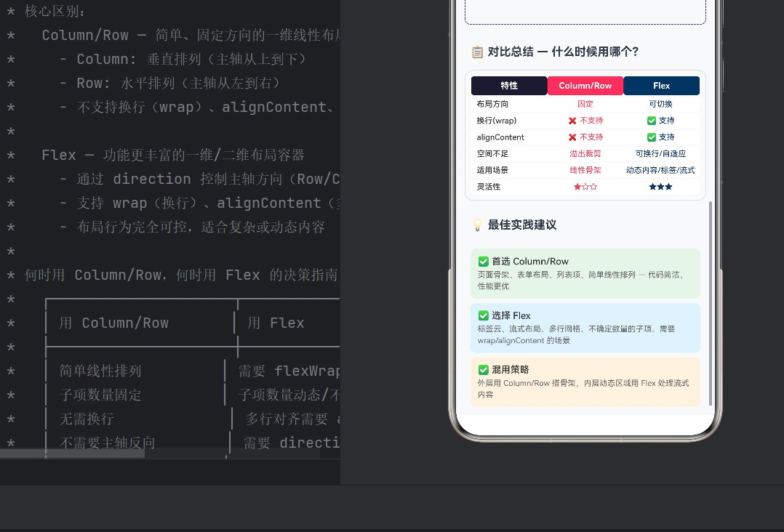The height and width of the screenshot is (532, 784).
Task: Click the lightbulb icon beside 最佳实践建议
Action: (x=478, y=225)
